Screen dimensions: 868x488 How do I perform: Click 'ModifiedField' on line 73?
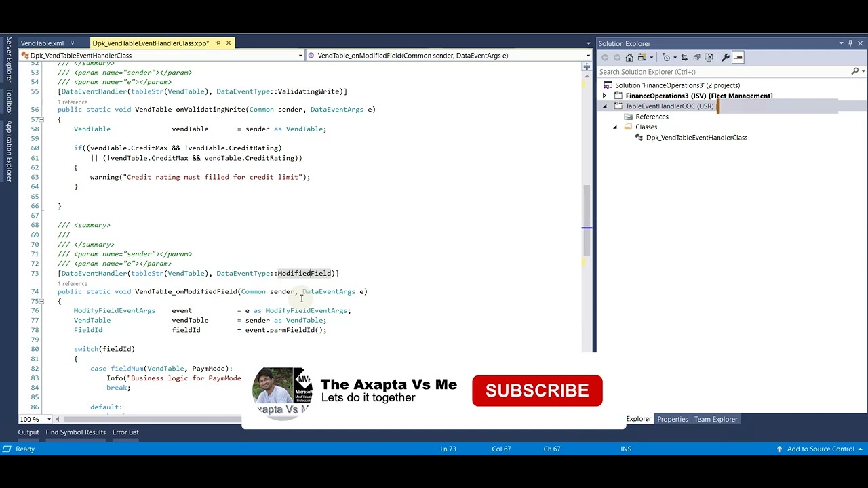coord(304,273)
